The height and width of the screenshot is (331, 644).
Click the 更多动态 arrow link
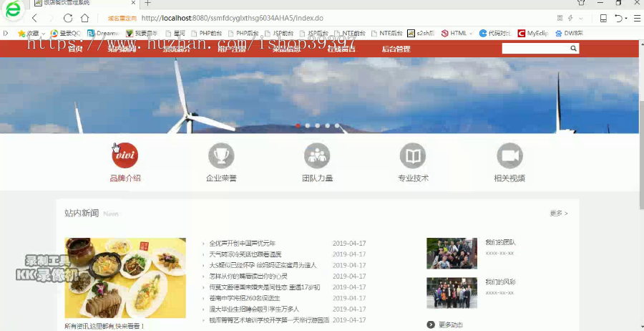pyautogui.click(x=445, y=325)
